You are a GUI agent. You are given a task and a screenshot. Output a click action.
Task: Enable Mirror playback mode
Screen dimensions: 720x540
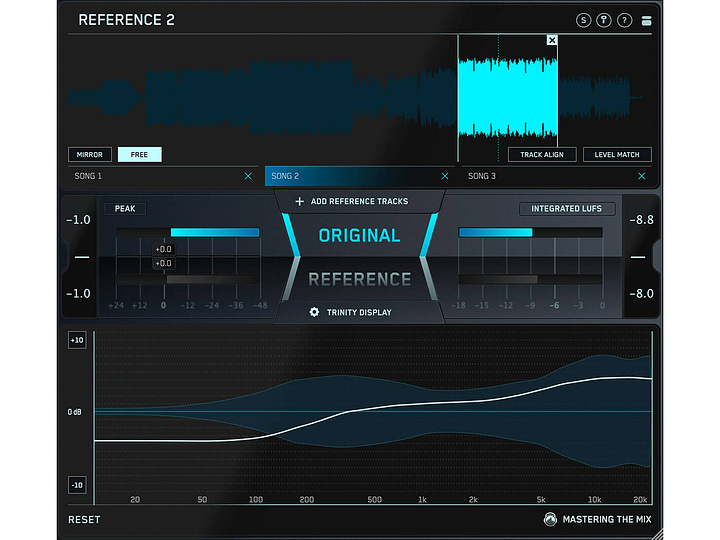pyautogui.click(x=90, y=155)
